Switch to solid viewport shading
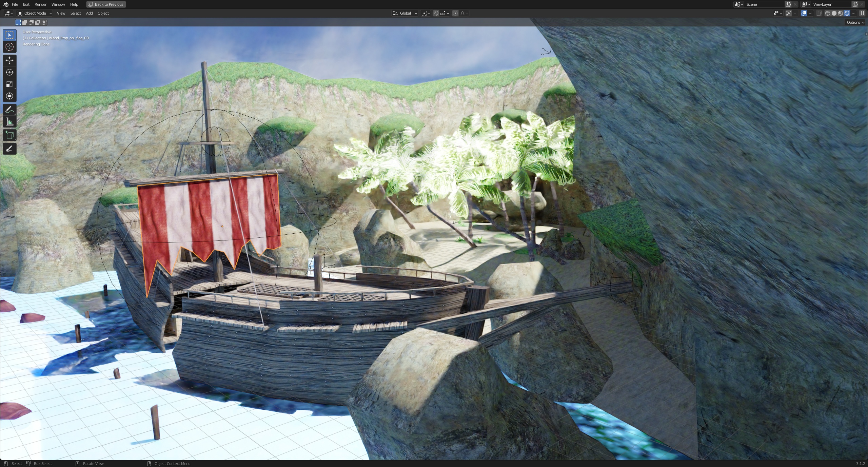The width and height of the screenshot is (868, 467). point(834,13)
